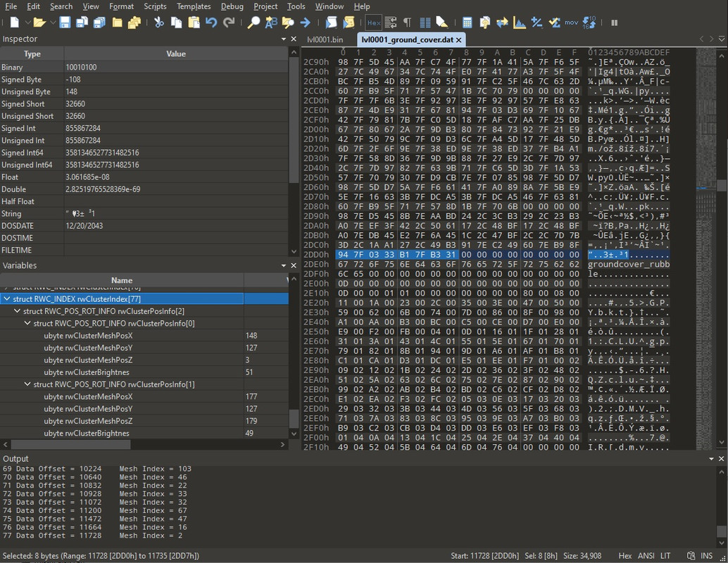
Task: Close the Inspector panel
Action: [x=294, y=39]
